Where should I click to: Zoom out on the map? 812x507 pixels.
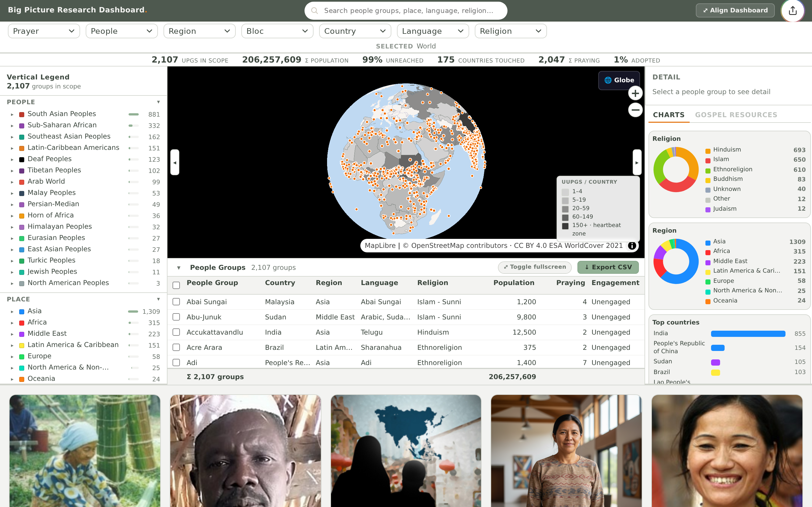pyautogui.click(x=635, y=110)
